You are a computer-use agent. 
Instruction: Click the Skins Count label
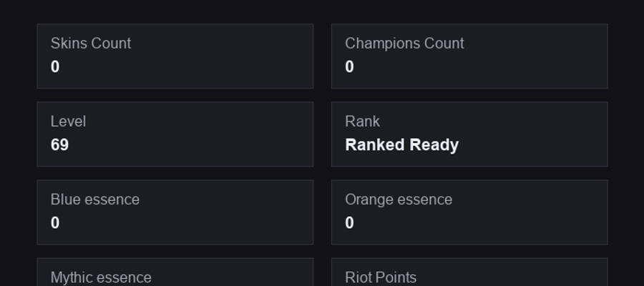tap(91, 44)
